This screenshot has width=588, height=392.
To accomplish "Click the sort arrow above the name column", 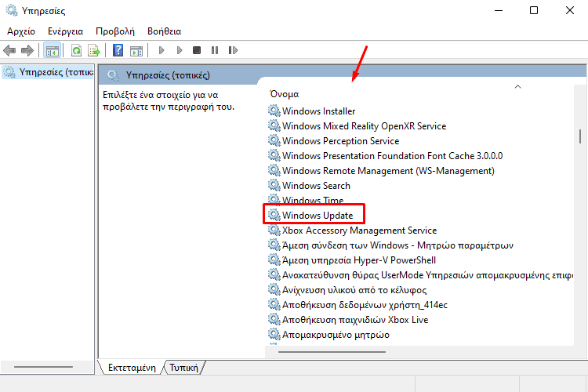I will click(518, 87).
